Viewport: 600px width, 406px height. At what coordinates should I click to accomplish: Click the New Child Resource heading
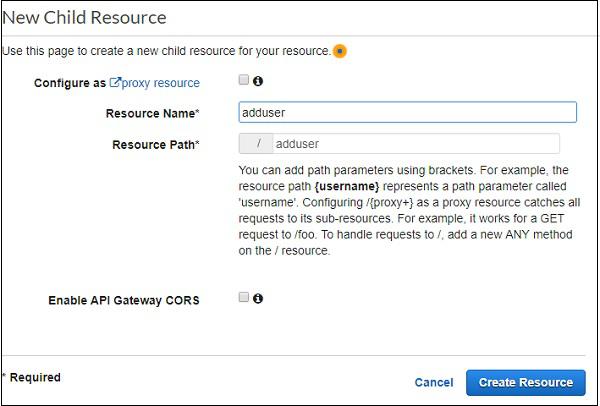coord(84,17)
